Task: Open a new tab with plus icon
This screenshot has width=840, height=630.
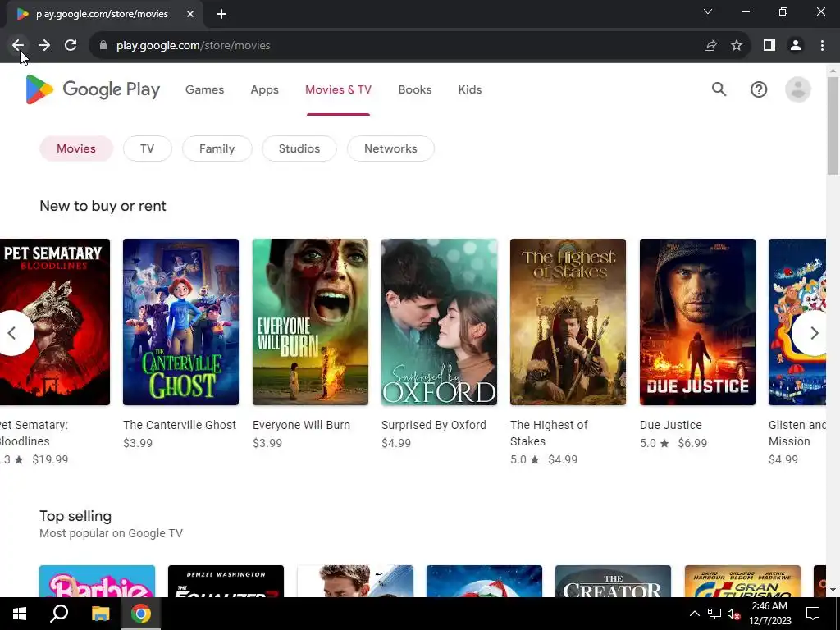Action: pyautogui.click(x=221, y=14)
